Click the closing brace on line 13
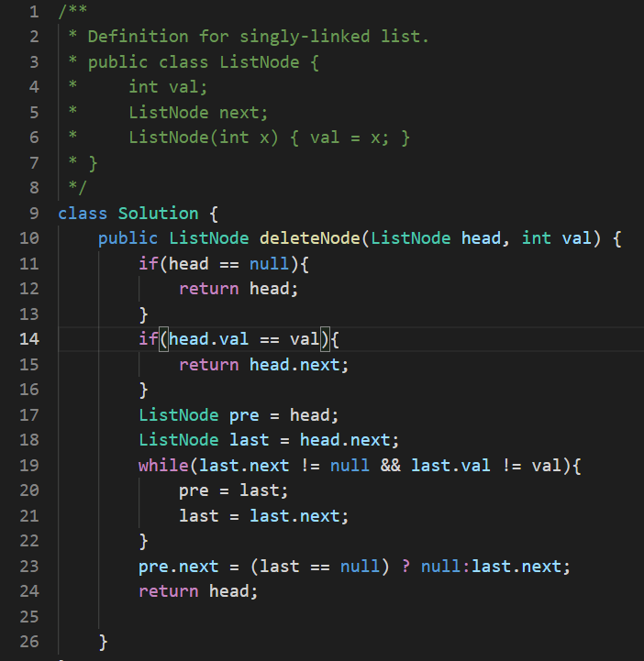 (144, 314)
